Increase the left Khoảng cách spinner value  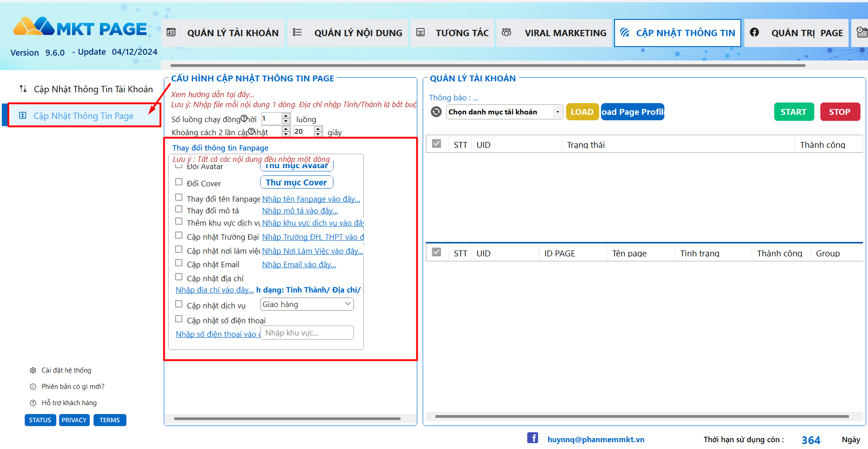(x=286, y=129)
